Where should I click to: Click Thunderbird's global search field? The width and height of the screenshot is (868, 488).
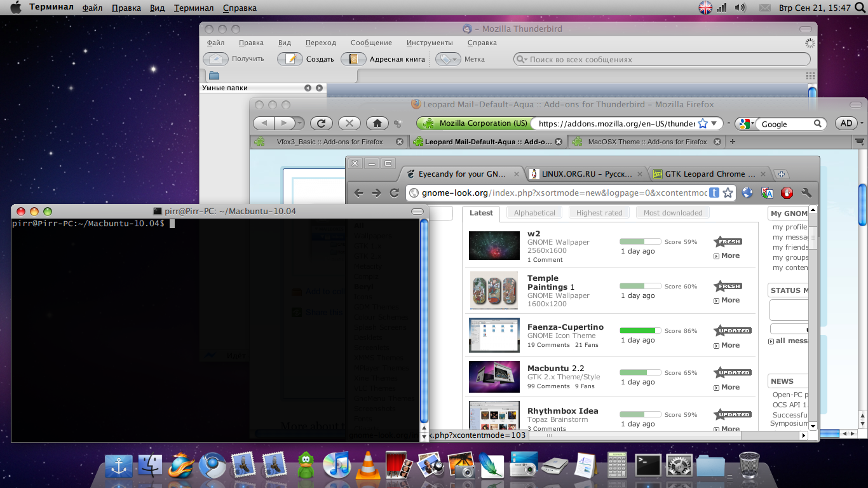click(x=662, y=59)
